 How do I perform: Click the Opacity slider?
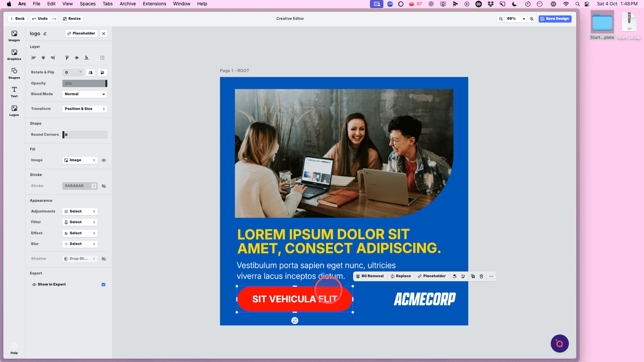point(85,84)
